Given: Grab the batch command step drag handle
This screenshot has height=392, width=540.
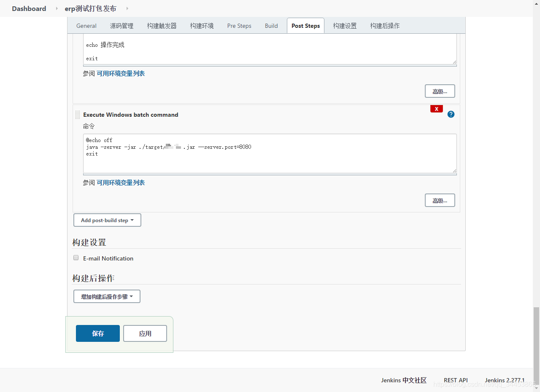Looking at the screenshot, I should pyautogui.click(x=77, y=115).
